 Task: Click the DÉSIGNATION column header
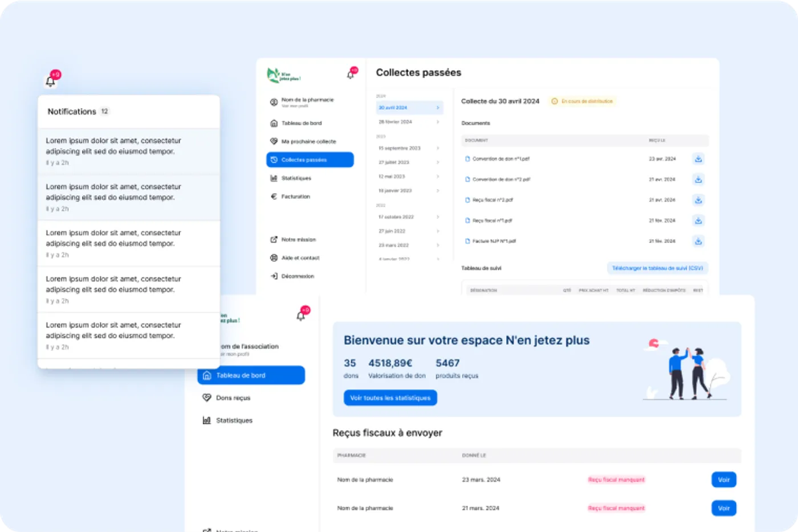(483, 290)
